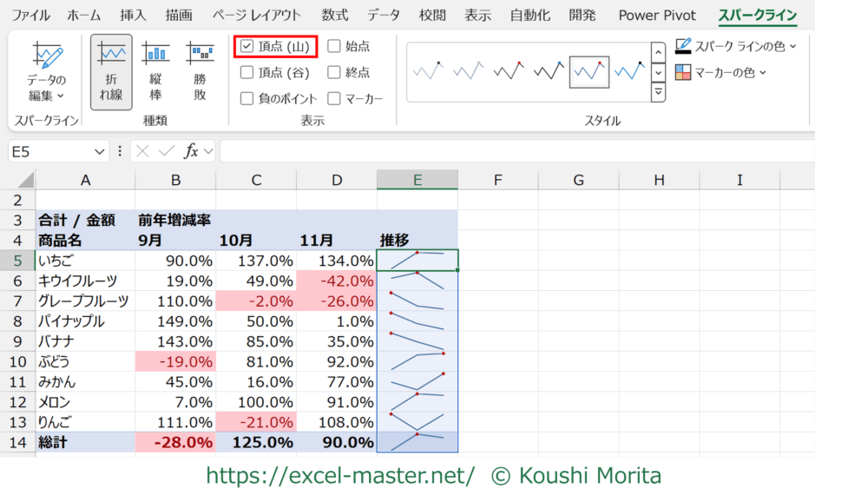
Task: Uncheck the 頂点 (山) high point checkbox
Action: click(247, 46)
